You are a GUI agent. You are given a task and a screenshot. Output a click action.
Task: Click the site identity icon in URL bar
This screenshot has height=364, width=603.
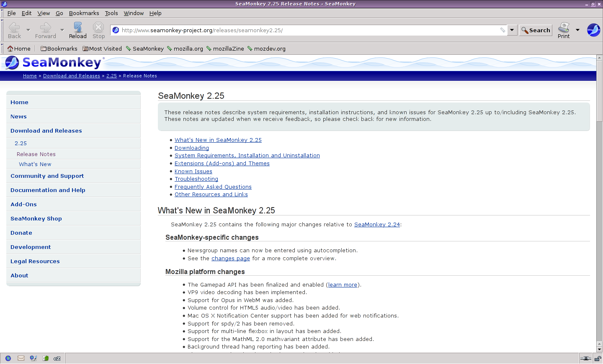(116, 30)
